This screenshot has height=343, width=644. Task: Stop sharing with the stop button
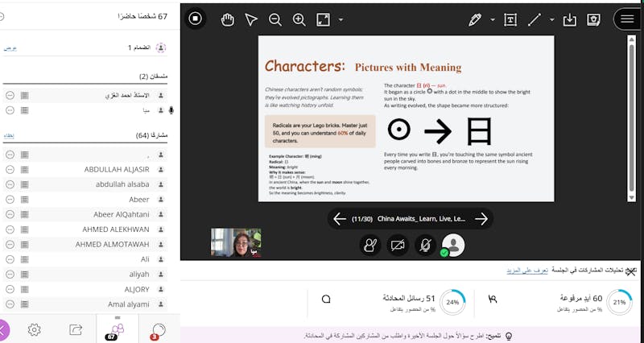(195, 19)
